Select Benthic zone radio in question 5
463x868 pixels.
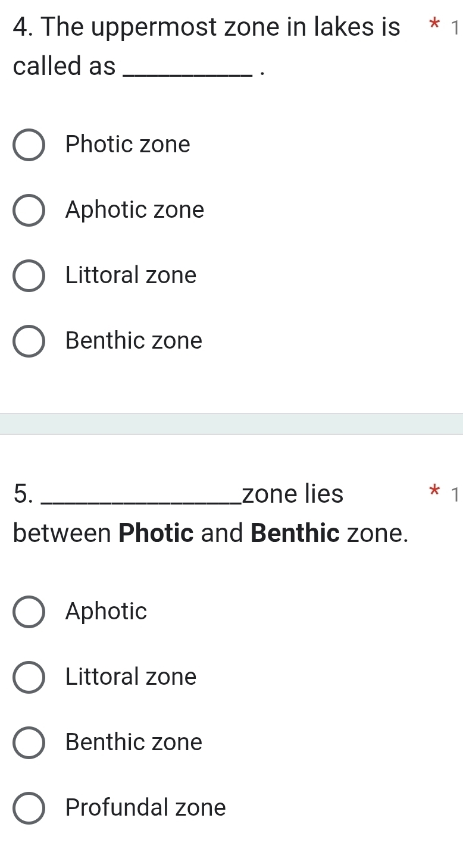[x=29, y=742]
